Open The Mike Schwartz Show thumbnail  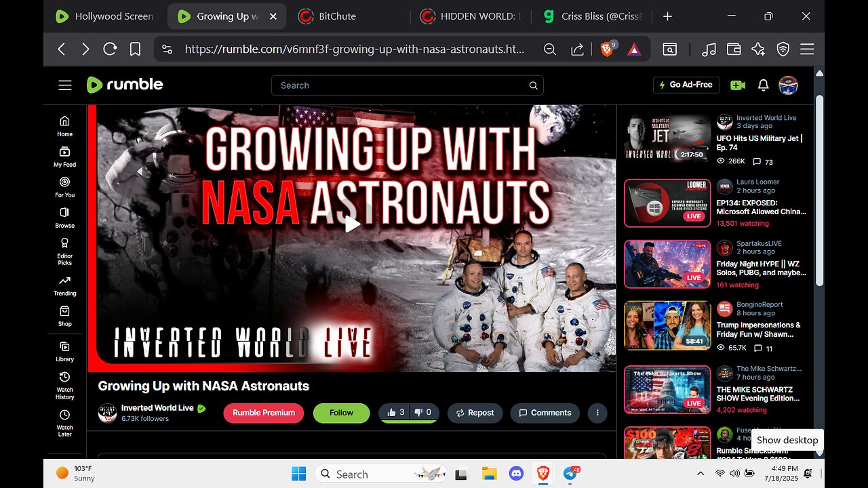(667, 390)
